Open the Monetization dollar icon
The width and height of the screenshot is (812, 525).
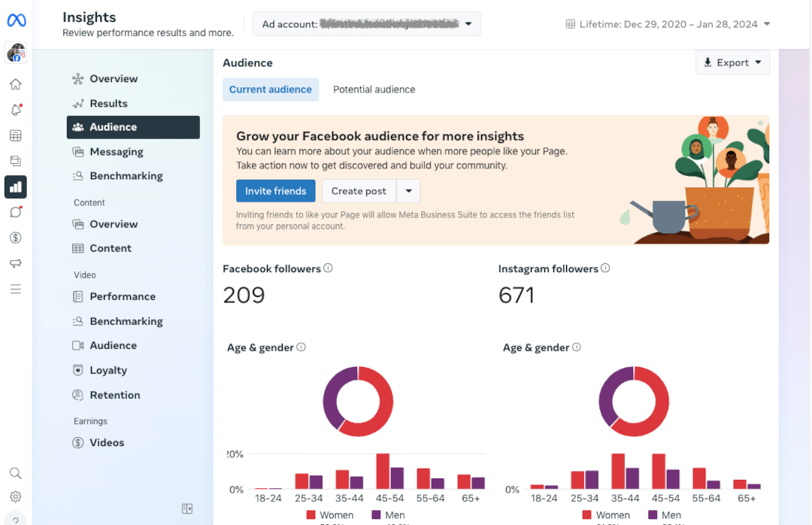pyautogui.click(x=16, y=237)
